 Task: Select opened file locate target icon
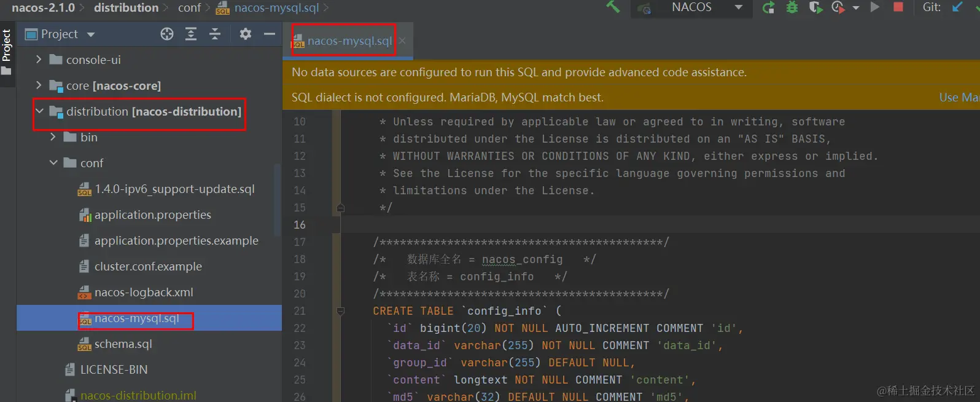pos(167,34)
